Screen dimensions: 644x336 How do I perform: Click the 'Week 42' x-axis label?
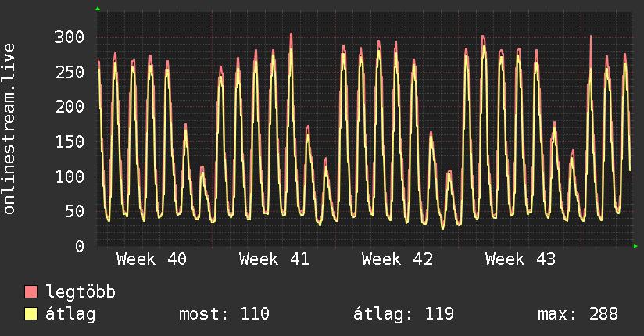coord(397,259)
